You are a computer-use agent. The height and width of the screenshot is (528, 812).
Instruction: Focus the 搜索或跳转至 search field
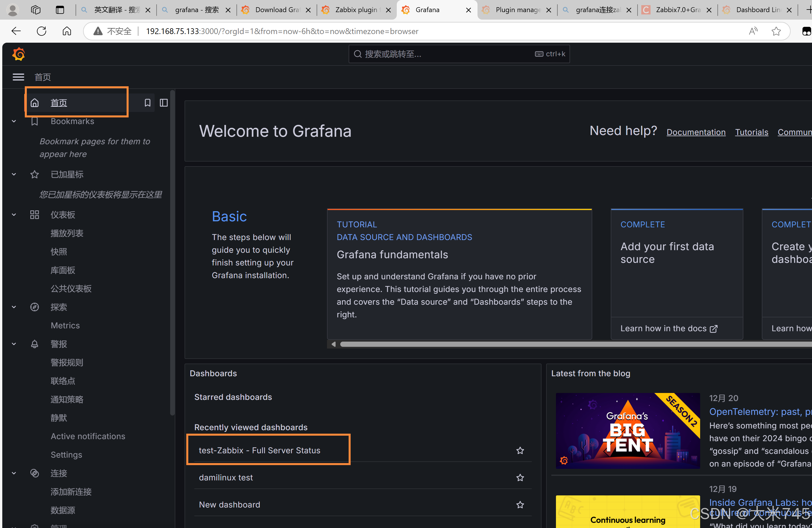point(459,54)
